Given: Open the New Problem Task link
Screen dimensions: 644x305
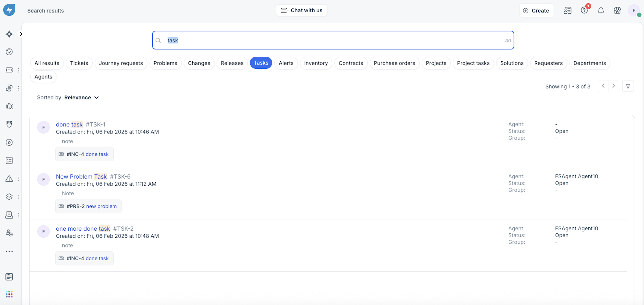Looking at the screenshot, I should pyautogui.click(x=81, y=176).
